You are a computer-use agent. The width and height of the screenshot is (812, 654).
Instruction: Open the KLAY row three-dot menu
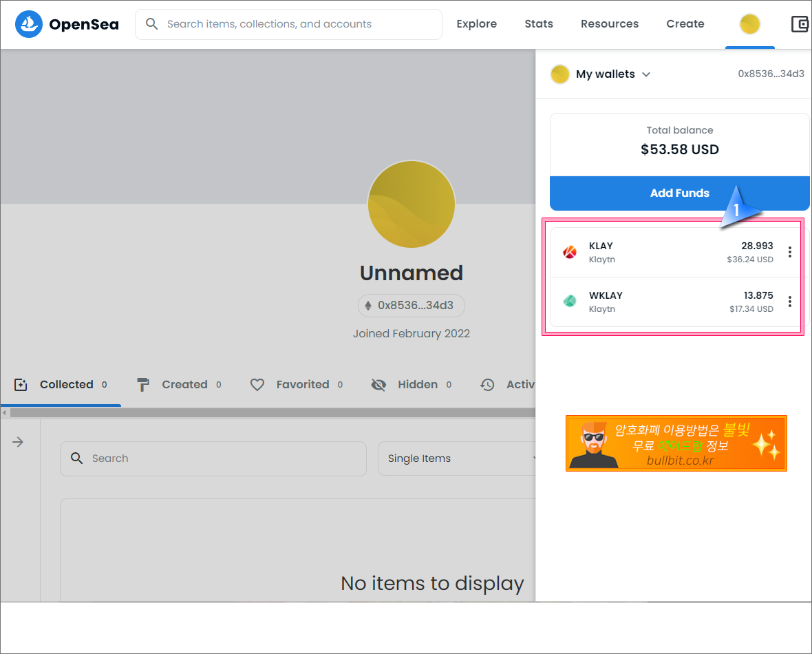(789, 253)
